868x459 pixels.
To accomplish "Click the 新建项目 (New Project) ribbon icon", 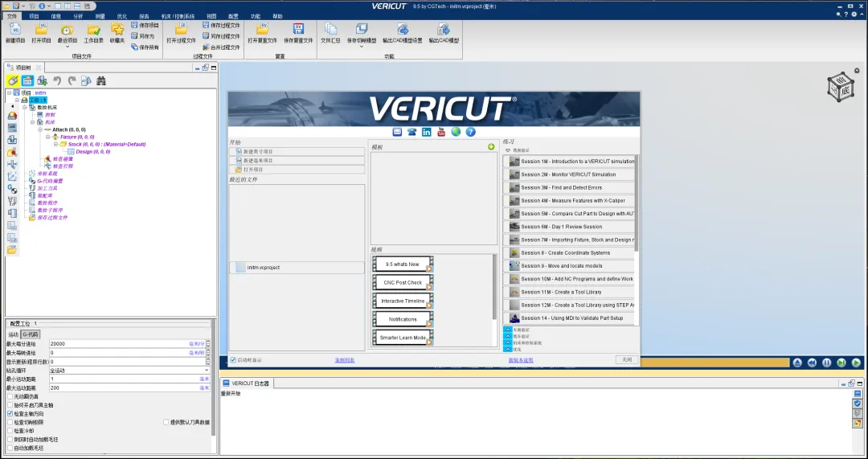I will click(x=15, y=33).
